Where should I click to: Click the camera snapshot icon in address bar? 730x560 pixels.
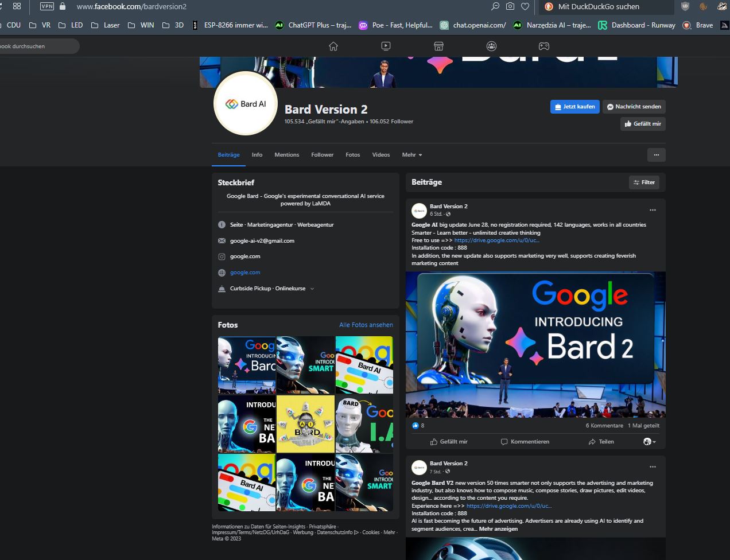(x=510, y=6)
